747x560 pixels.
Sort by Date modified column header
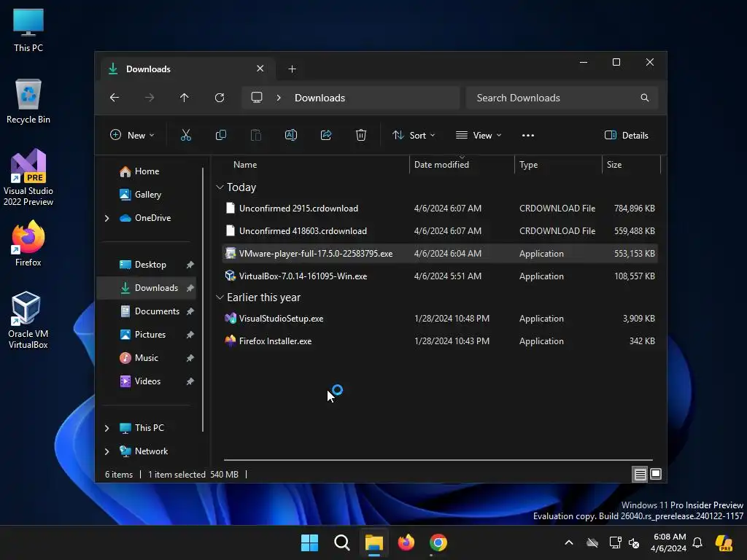click(461, 165)
